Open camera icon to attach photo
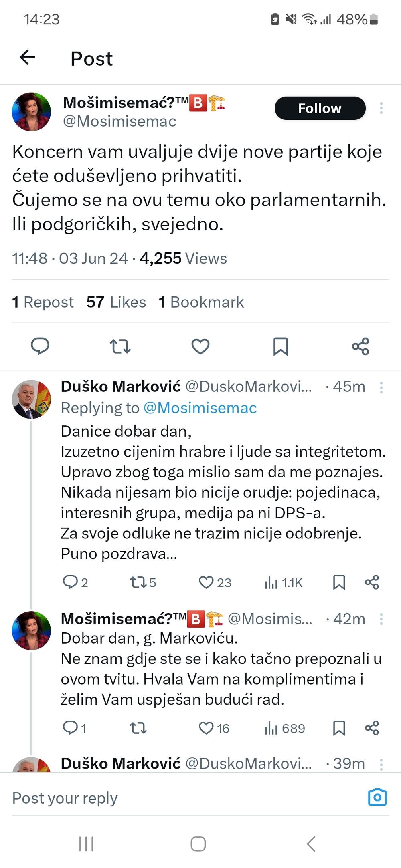 377,797
